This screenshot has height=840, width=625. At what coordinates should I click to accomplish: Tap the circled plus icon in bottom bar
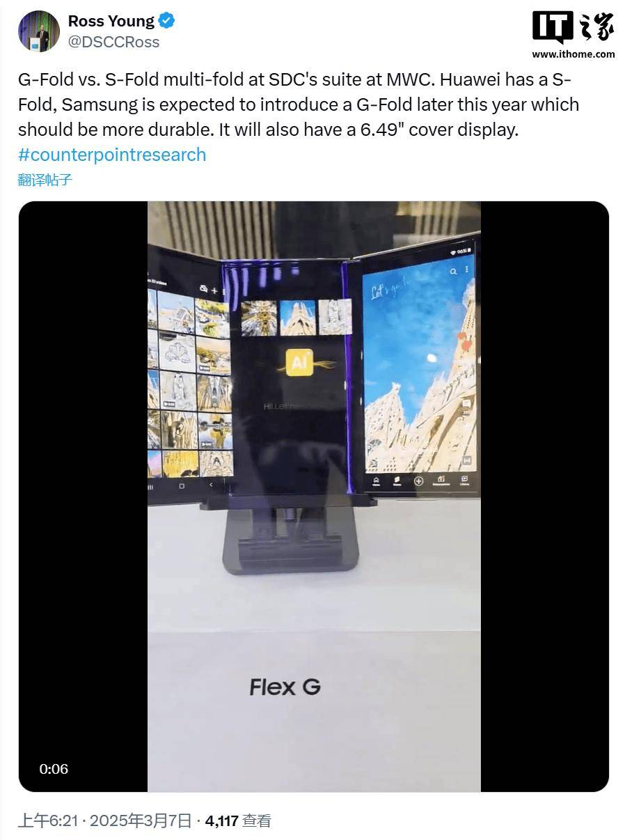pyautogui.click(x=418, y=480)
